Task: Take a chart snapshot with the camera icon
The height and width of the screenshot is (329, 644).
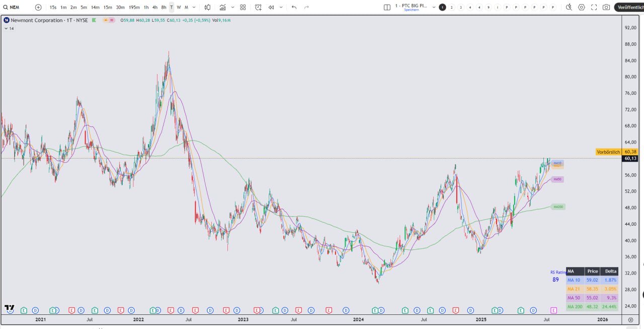Action: coord(606,7)
